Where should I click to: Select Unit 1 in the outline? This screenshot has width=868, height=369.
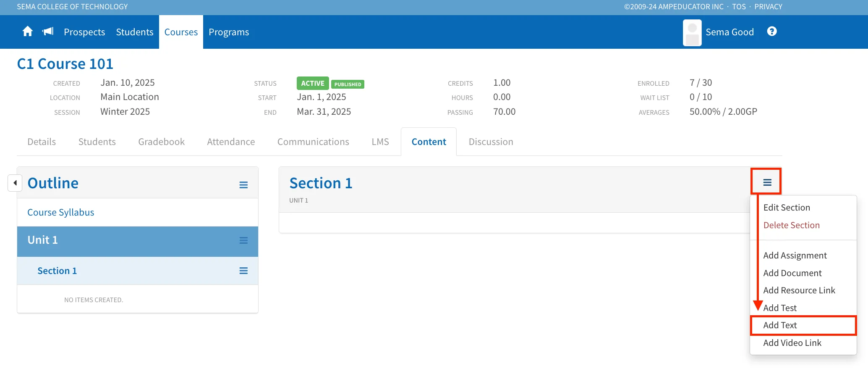coord(42,240)
